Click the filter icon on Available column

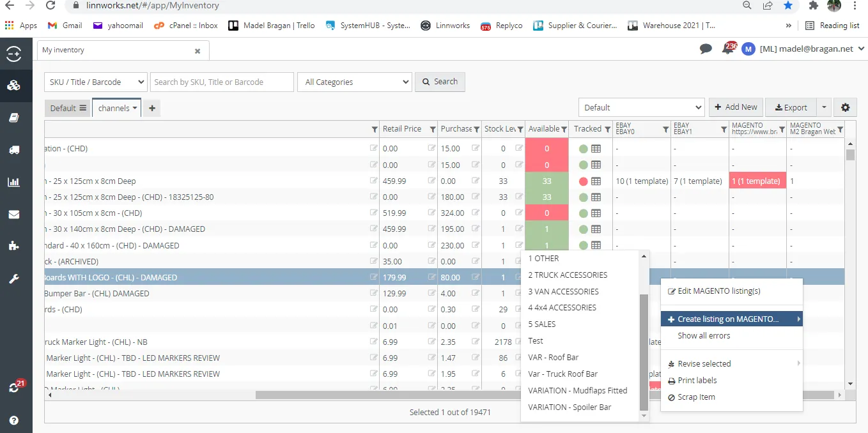564,129
